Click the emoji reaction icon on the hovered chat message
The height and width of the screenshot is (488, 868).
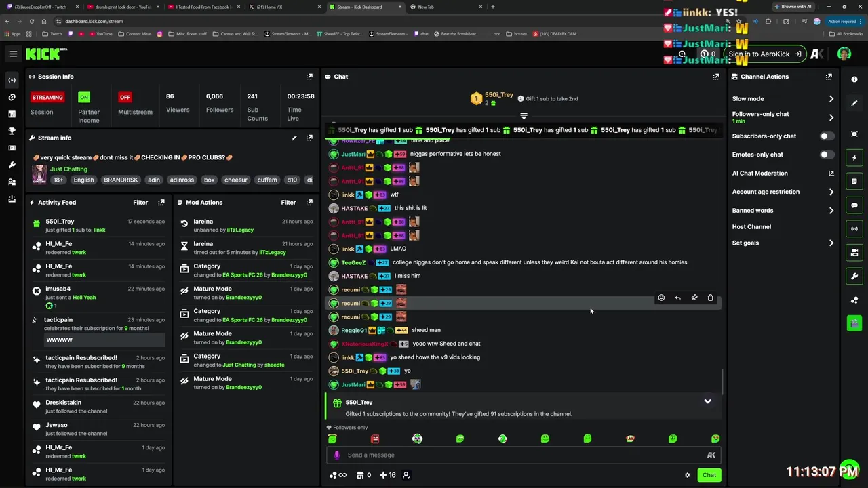coord(661,298)
